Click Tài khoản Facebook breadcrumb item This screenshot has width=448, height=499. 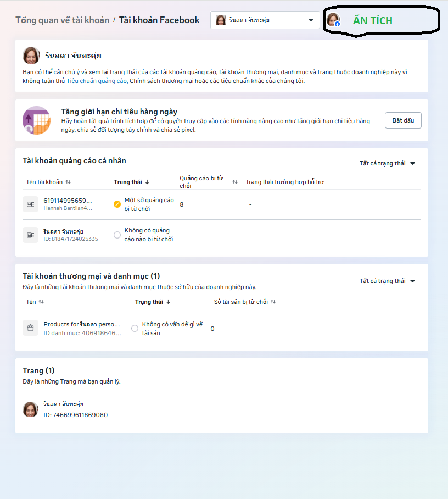click(x=159, y=20)
